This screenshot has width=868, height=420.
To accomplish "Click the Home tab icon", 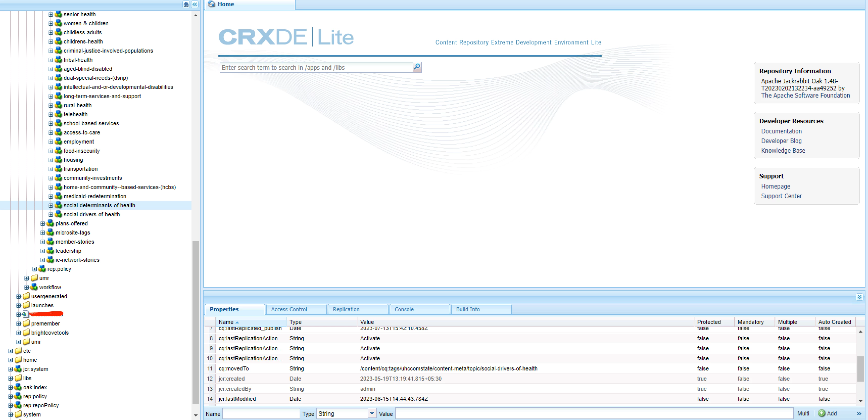I will 212,4.
